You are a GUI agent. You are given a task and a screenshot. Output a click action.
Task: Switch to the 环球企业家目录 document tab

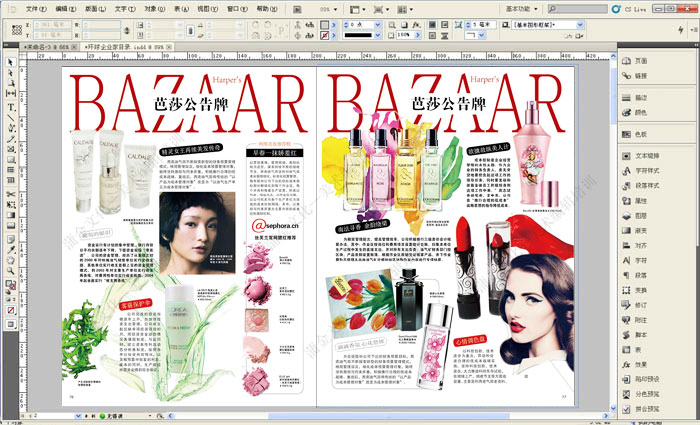tap(128, 47)
